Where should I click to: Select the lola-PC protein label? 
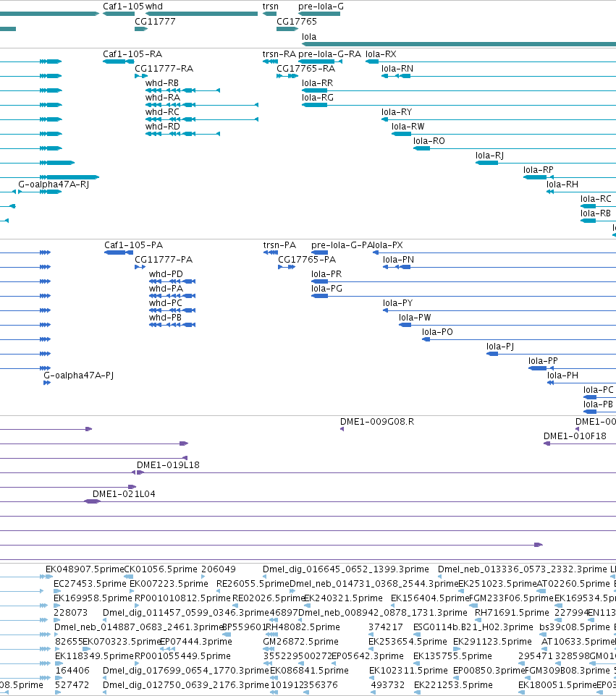[x=598, y=390]
